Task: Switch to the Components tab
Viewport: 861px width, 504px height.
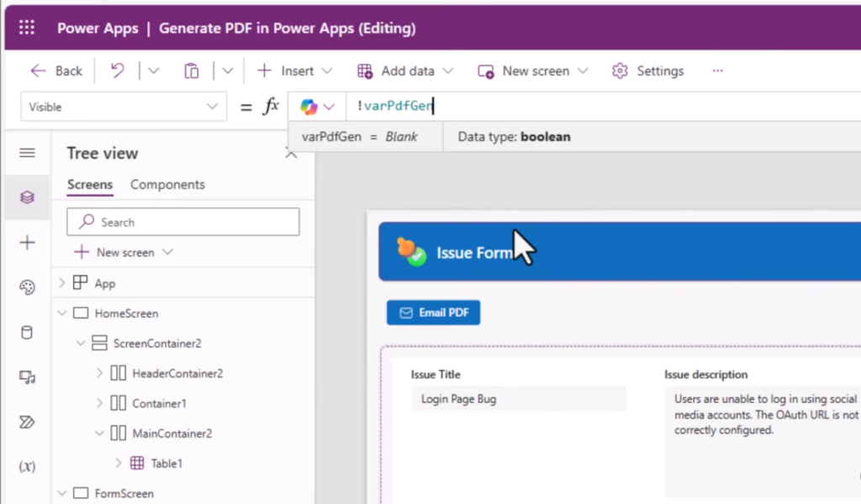Action: pos(167,185)
